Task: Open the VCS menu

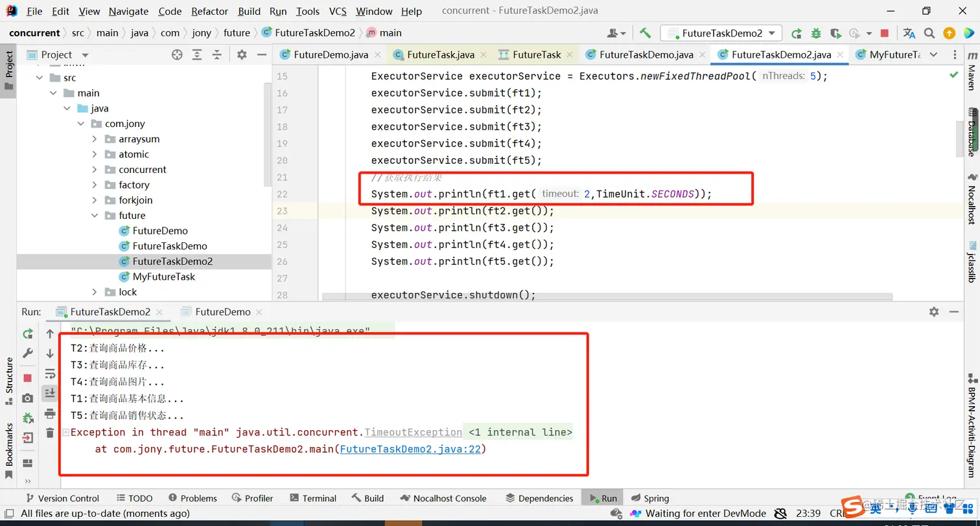Action: [x=338, y=11]
